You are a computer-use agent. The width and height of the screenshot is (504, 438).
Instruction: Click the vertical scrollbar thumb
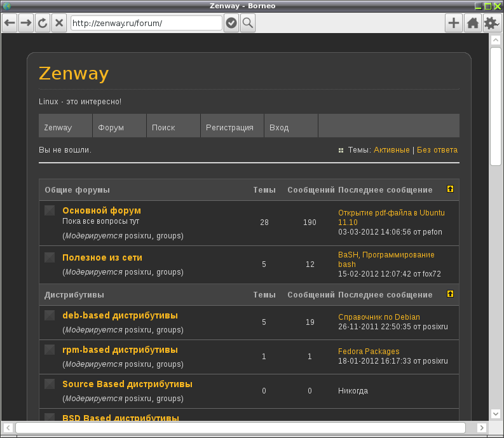(496, 106)
